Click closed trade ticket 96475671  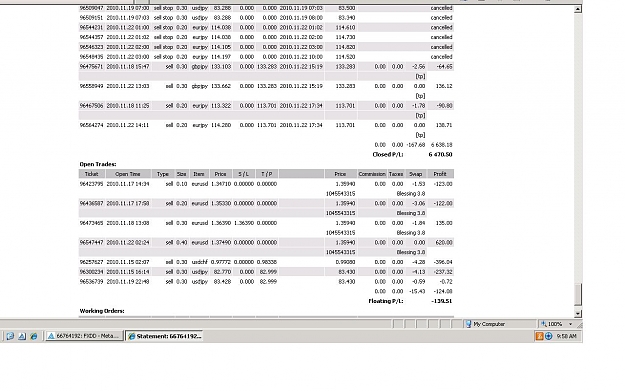(x=92, y=67)
